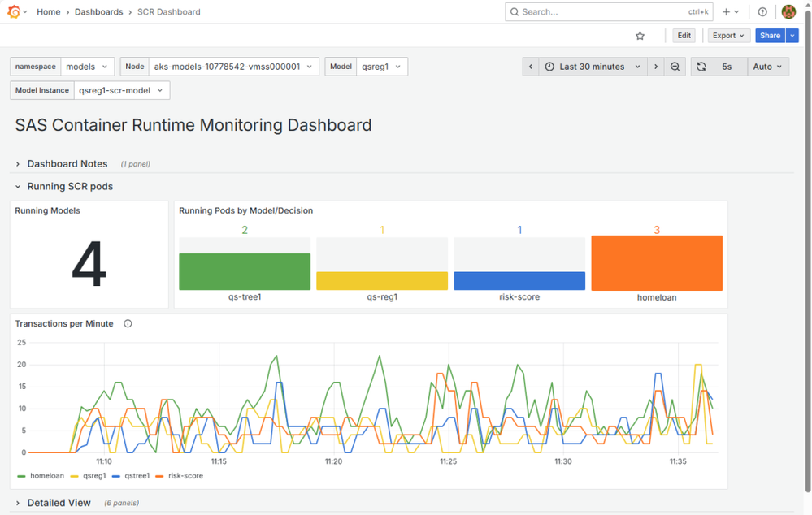
Task: Click the search magnifier icon
Action: tap(515, 12)
